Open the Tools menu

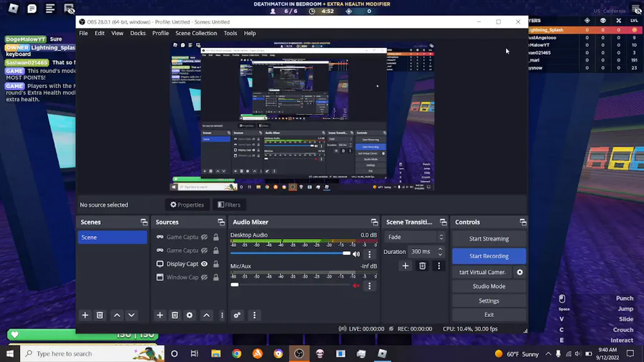[x=230, y=33]
